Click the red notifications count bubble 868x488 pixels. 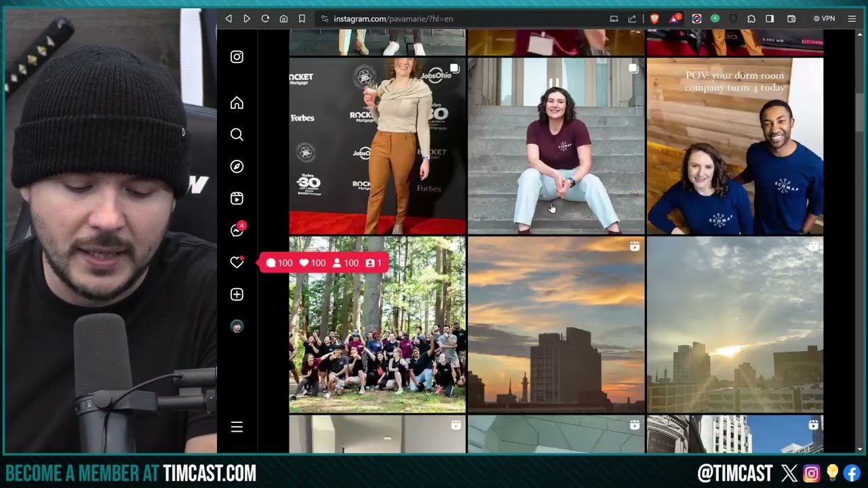pos(324,263)
